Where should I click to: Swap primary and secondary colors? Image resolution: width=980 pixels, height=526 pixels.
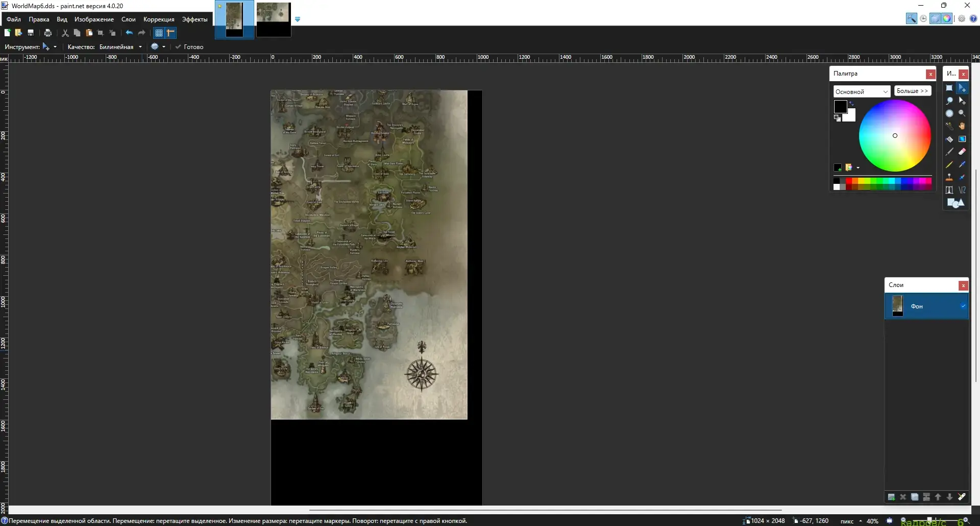tap(851, 104)
